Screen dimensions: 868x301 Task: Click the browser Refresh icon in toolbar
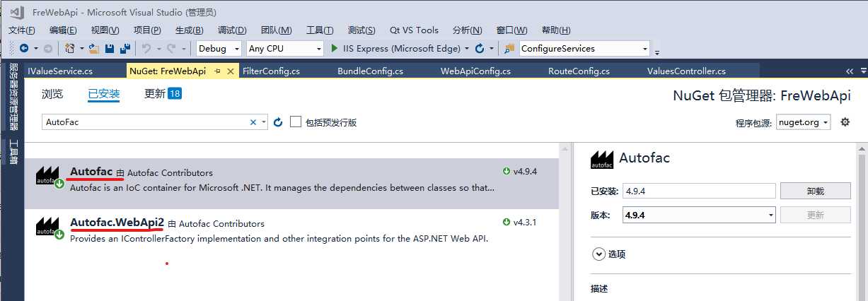coord(480,49)
